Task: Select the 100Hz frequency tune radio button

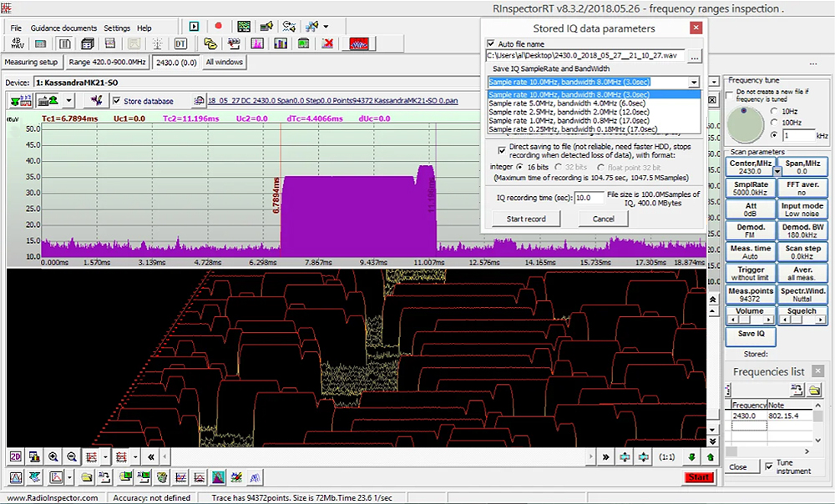Action: pos(774,122)
